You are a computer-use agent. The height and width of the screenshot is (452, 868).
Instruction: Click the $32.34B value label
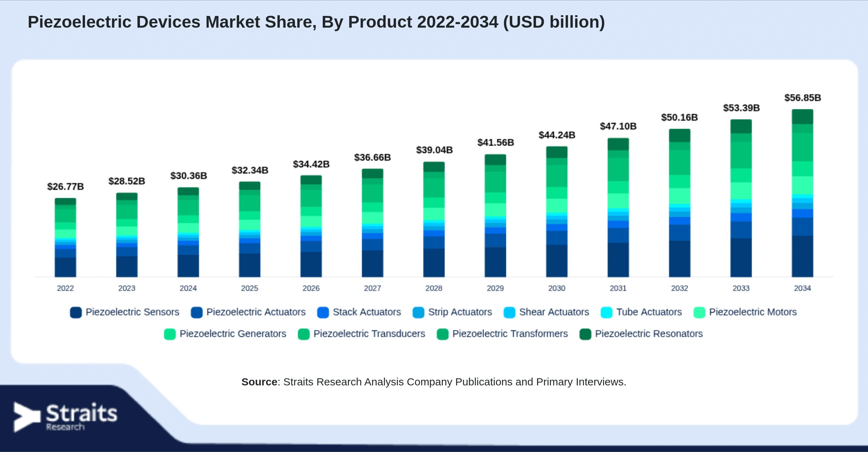click(250, 170)
